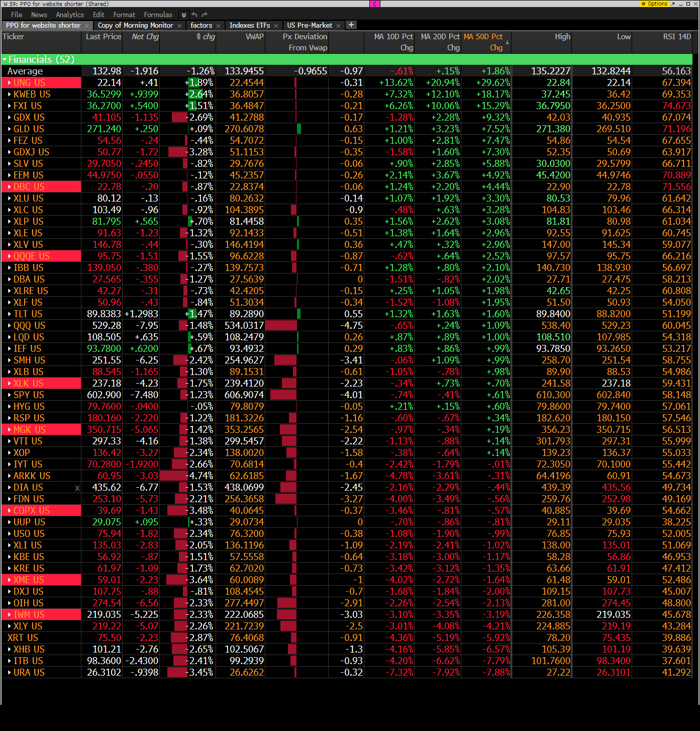Image resolution: width=700 pixels, height=731 pixels.
Task: Select the XRT US ticker cell
Action: coord(41,638)
